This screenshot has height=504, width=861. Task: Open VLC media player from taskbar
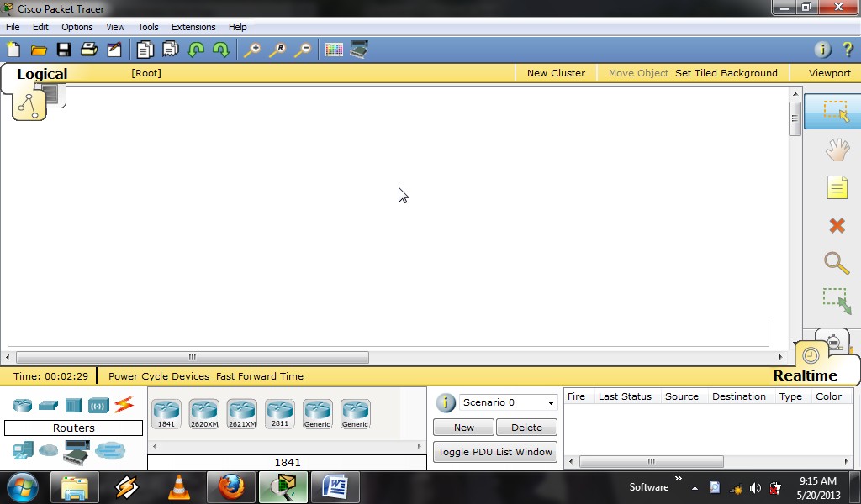point(178,487)
